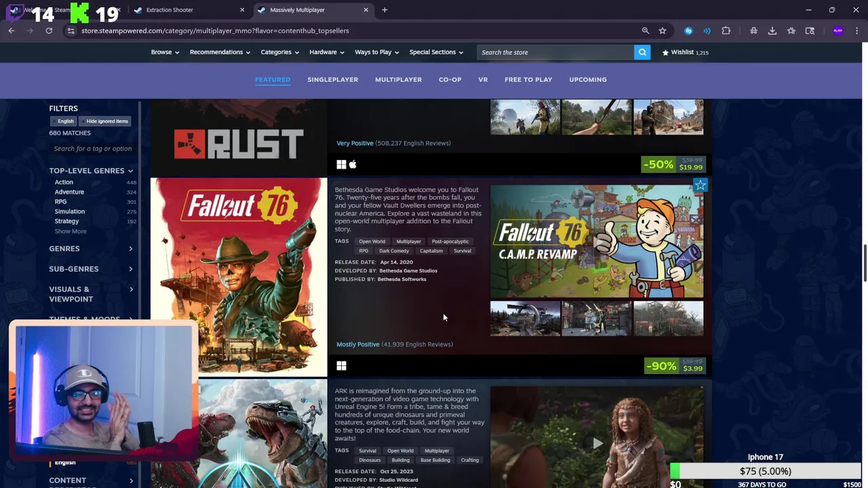Click the blue wishlist star on Fallout 76
Screen dimensions: 868x488
point(700,185)
